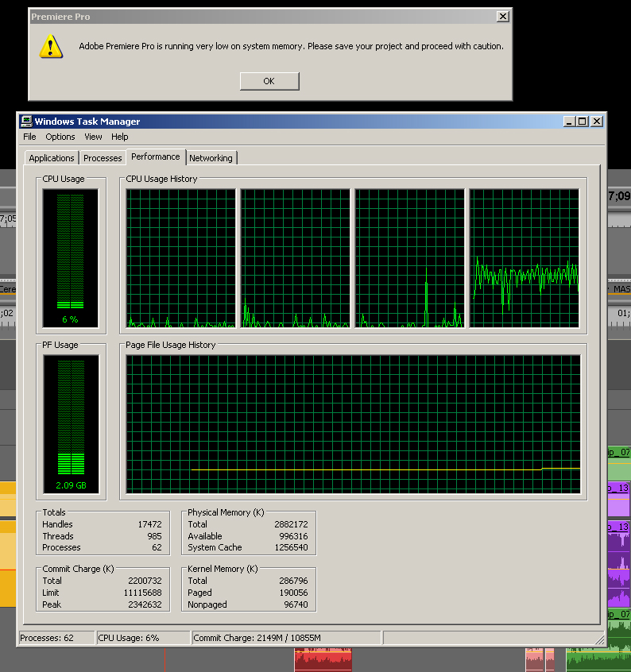The image size is (631, 672).
Task: Click the PF Usage gauge showing 2.09 GB
Action: (71, 424)
